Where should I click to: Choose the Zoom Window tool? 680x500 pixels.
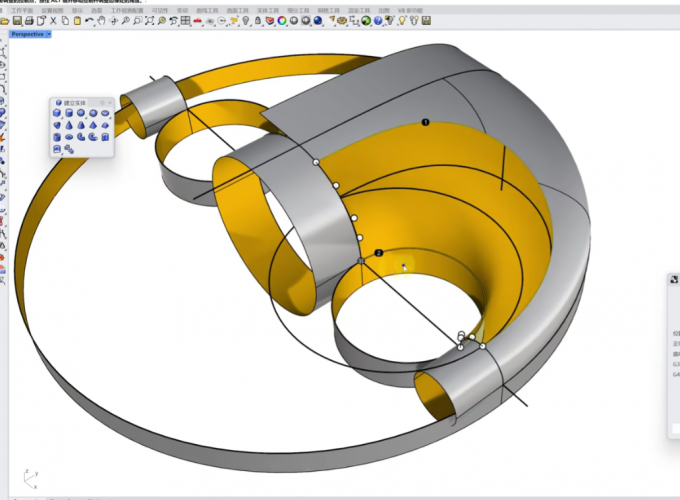click(x=137, y=21)
